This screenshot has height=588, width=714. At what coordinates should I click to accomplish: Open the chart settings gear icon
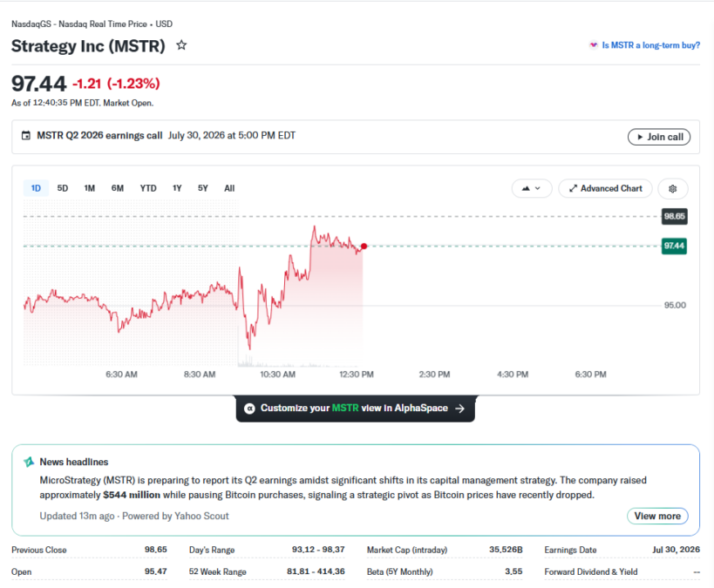(672, 188)
